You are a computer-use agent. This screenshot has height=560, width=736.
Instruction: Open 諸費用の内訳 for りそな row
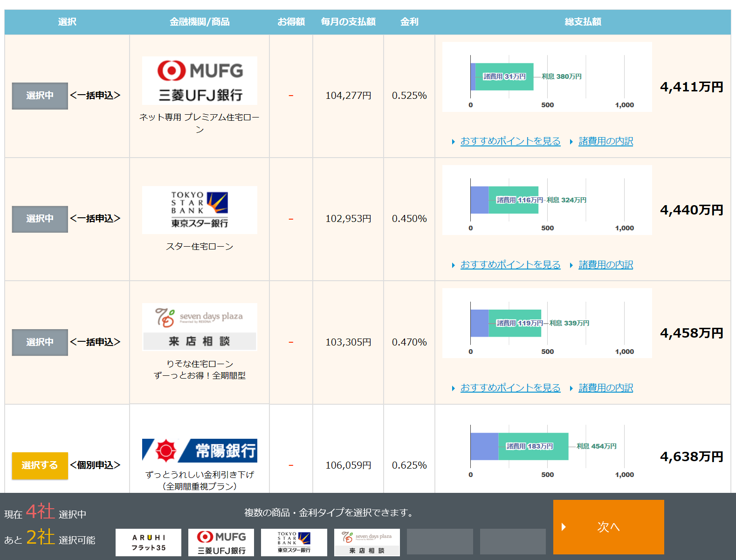[606, 387]
